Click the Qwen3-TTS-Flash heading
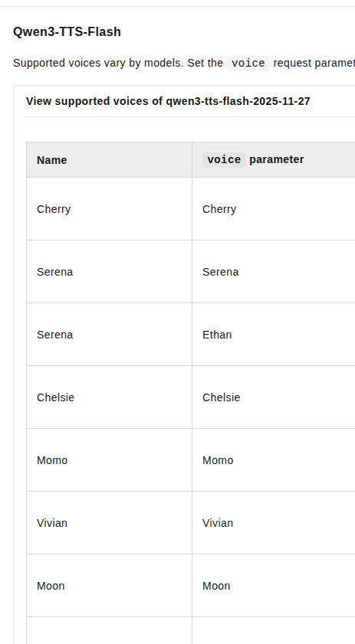 pyautogui.click(x=67, y=31)
